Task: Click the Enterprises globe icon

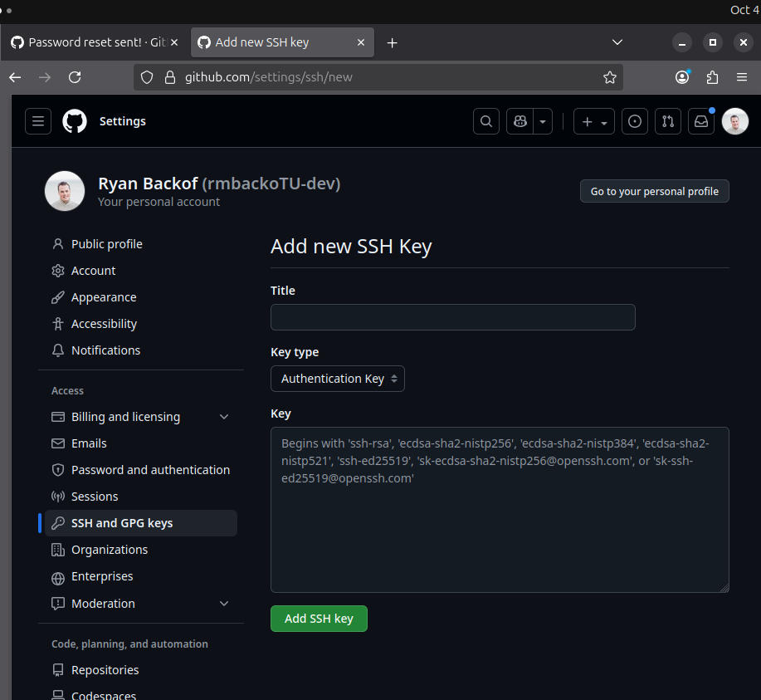Action: tap(58, 578)
